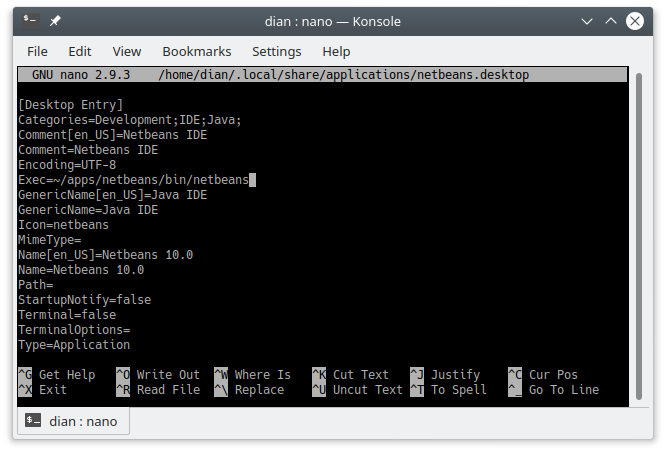The image size is (666, 452).
Task: Click the Name[en_US]=Netbeans 10.0 line
Action: 105,255
